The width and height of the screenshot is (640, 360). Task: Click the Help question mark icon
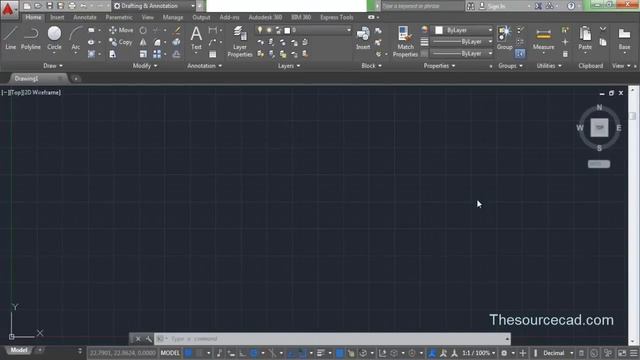tap(571, 6)
